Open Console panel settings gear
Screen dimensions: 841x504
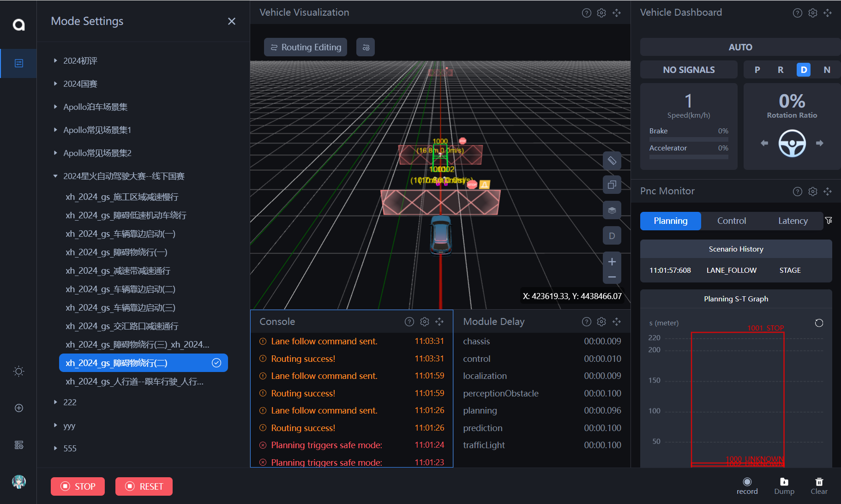pyautogui.click(x=424, y=322)
